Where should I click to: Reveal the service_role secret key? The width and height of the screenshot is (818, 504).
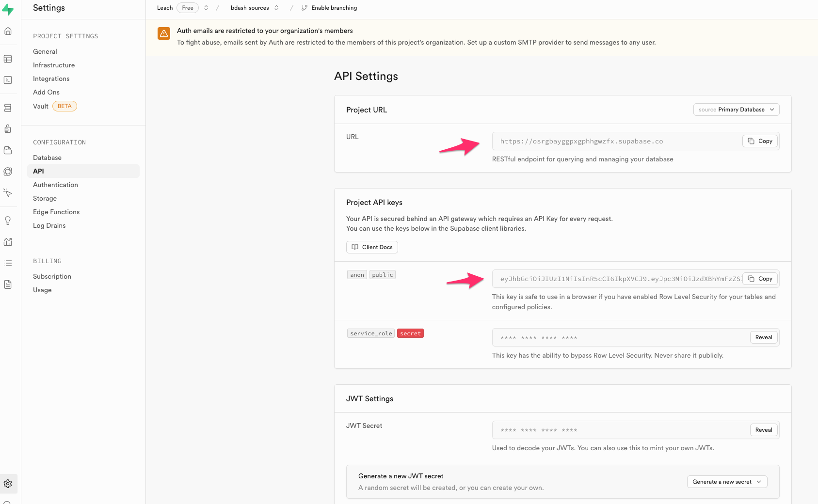pyautogui.click(x=763, y=337)
